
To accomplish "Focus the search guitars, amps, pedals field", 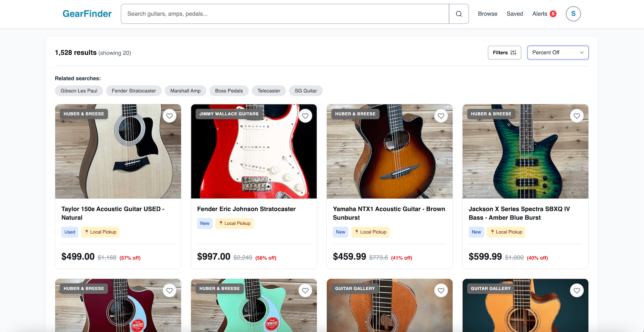I will [284, 14].
